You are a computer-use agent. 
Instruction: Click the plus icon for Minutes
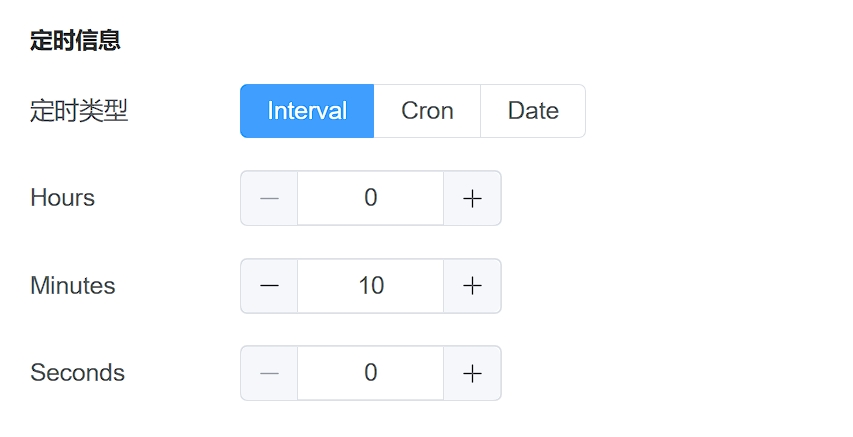tap(472, 286)
